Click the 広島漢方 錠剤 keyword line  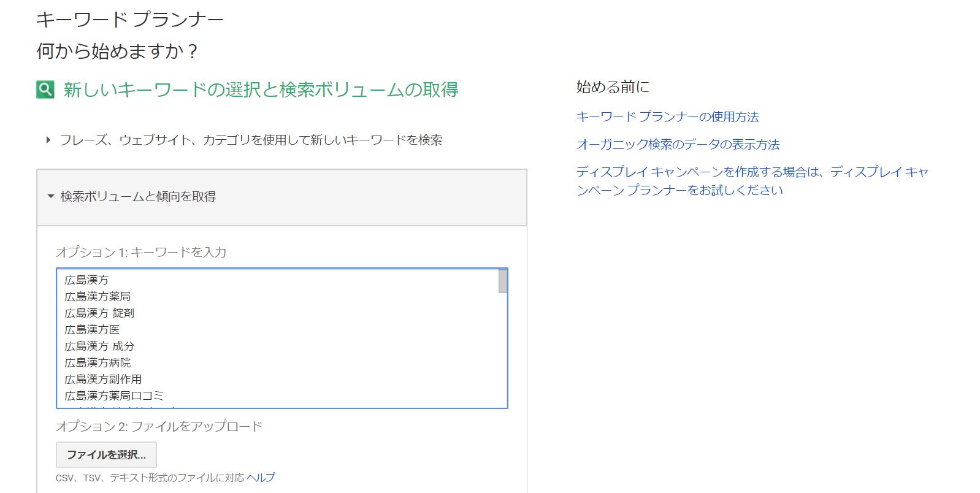(x=99, y=313)
